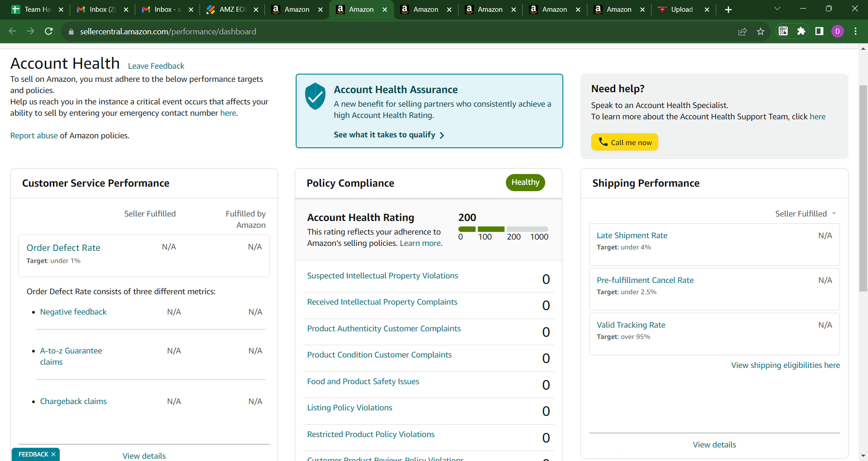Open the browser extensions puzzle icon
Image resolution: width=868 pixels, height=461 pixels.
click(x=801, y=31)
